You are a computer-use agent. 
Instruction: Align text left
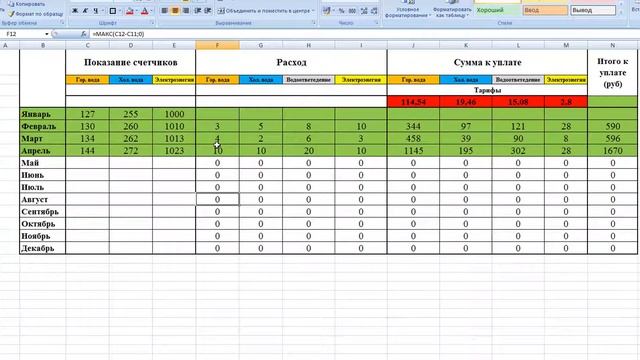(x=164, y=11)
